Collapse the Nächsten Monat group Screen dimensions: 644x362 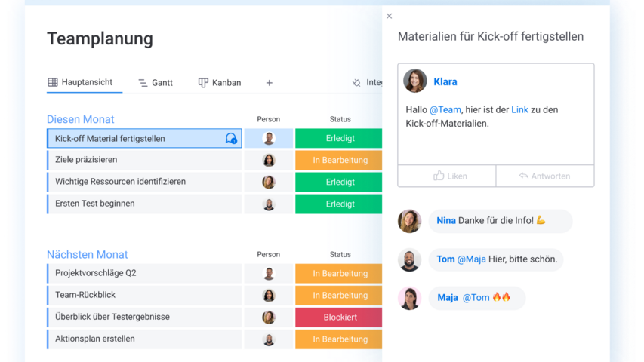pos(88,255)
